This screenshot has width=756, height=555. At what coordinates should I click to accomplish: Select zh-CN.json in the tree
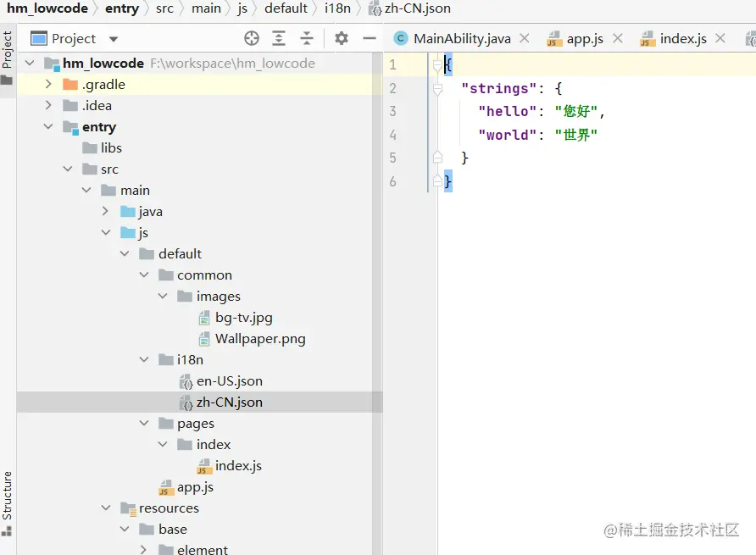230,402
